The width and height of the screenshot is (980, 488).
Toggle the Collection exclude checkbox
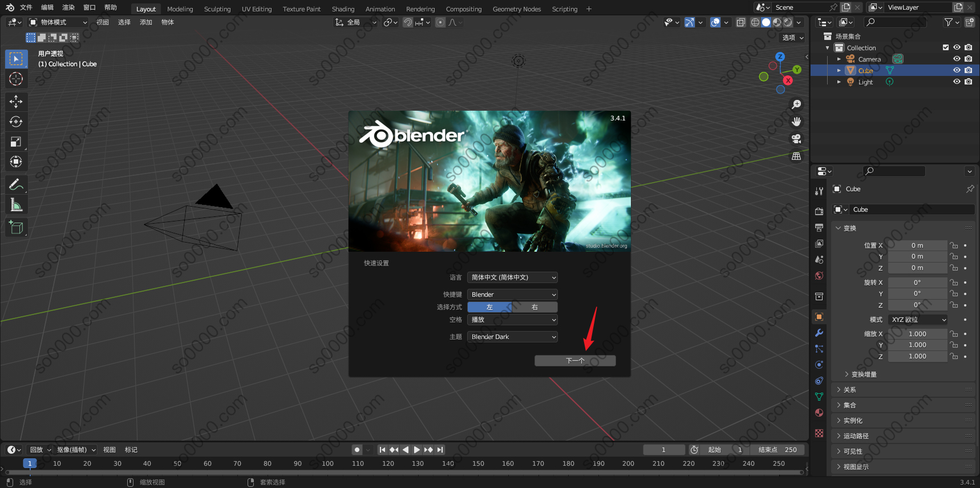click(x=946, y=47)
